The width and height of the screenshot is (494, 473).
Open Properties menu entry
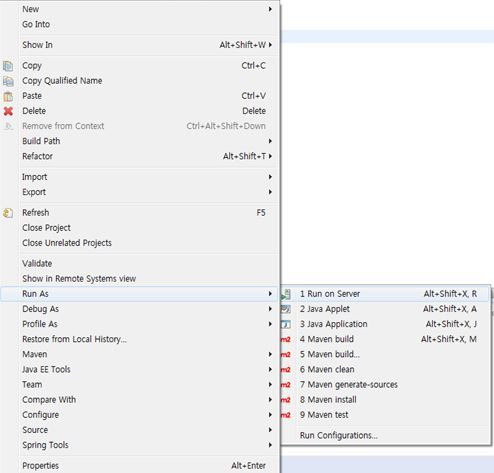point(140,466)
